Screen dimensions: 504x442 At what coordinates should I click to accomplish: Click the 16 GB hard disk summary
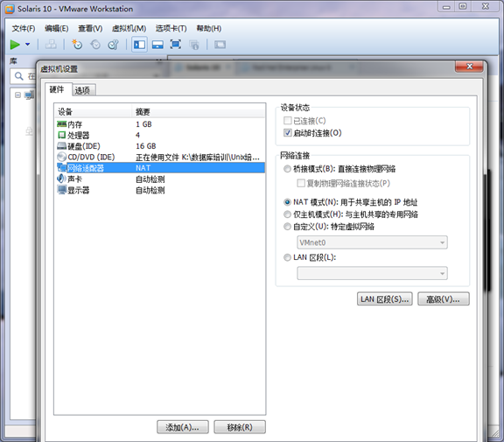146,146
